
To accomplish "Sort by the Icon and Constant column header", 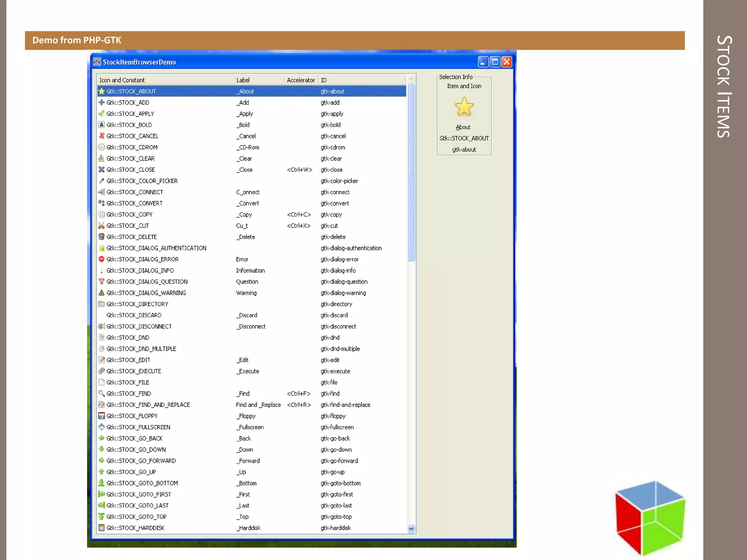I will (x=165, y=80).
